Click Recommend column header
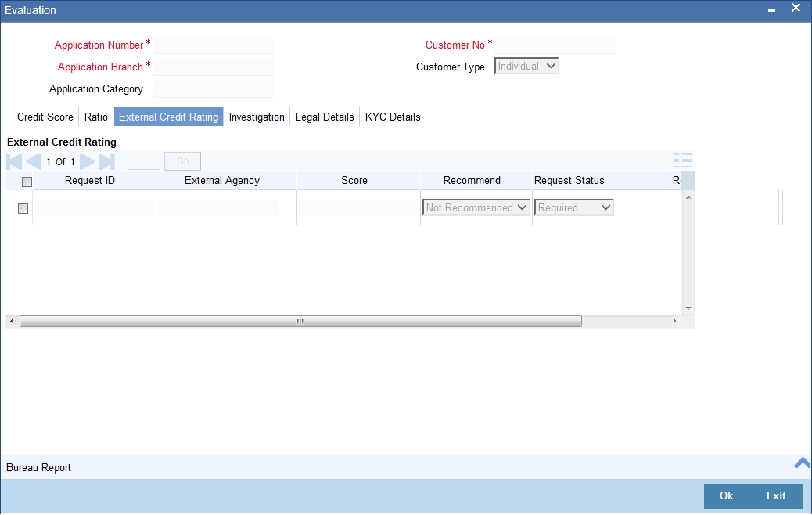This screenshot has height=515, width=812. pyautogui.click(x=472, y=180)
